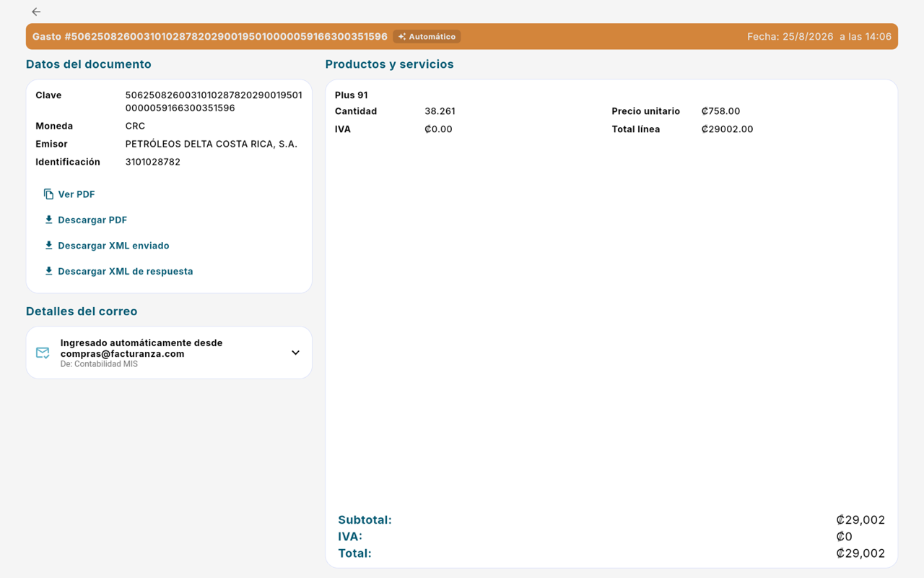
Task: Click the download icon beside Descargar PDF
Action: click(x=48, y=220)
